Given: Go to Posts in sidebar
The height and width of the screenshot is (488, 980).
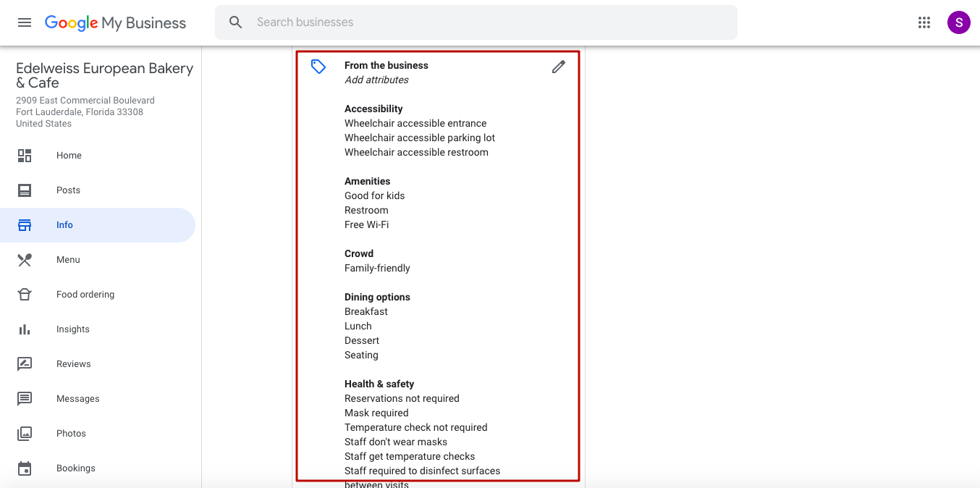Looking at the screenshot, I should point(68,190).
